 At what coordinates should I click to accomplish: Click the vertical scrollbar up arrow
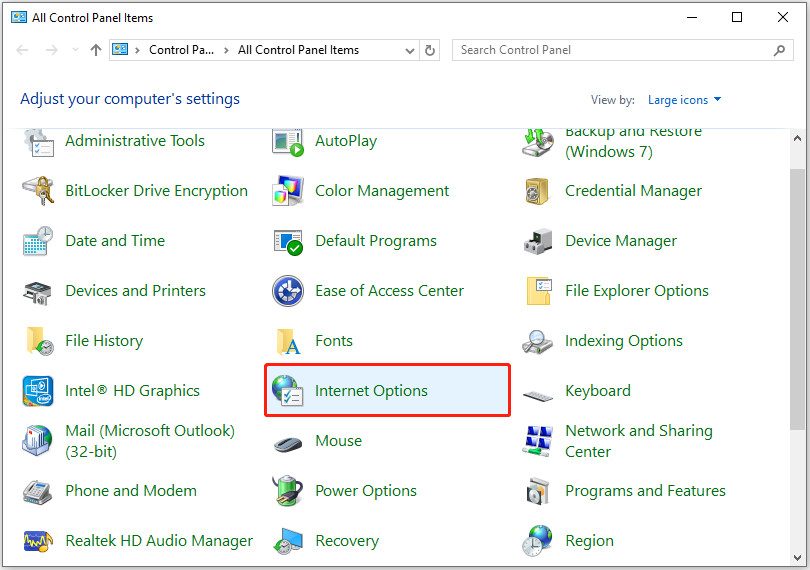[x=797, y=138]
